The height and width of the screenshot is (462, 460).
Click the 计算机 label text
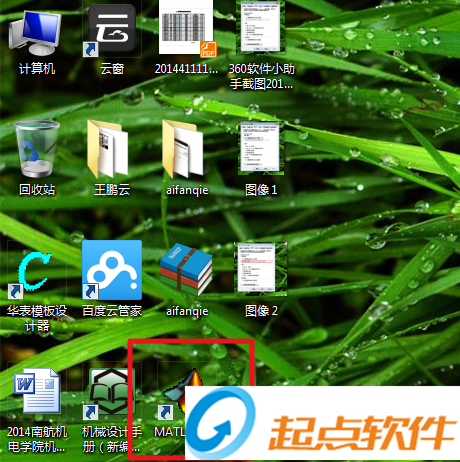click(37, 69)
